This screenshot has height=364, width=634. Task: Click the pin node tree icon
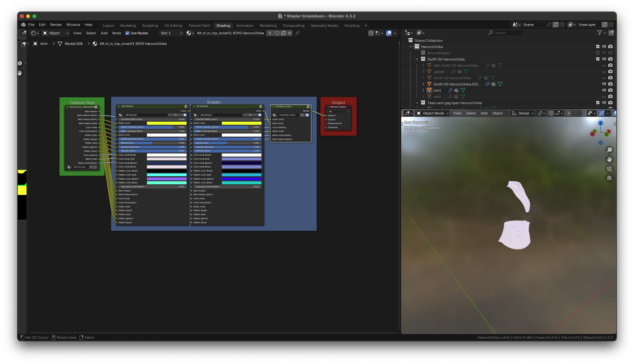pos(297,33)
